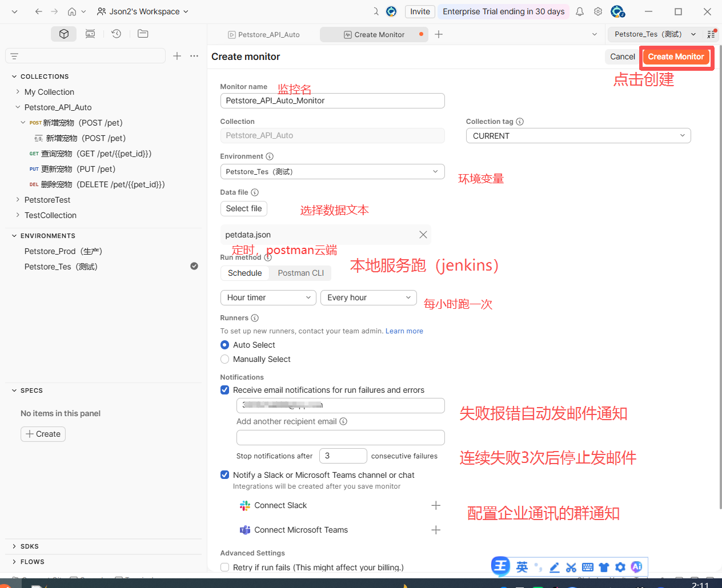
Task: Open the Every hour dropdown
Action: point(368,297)
